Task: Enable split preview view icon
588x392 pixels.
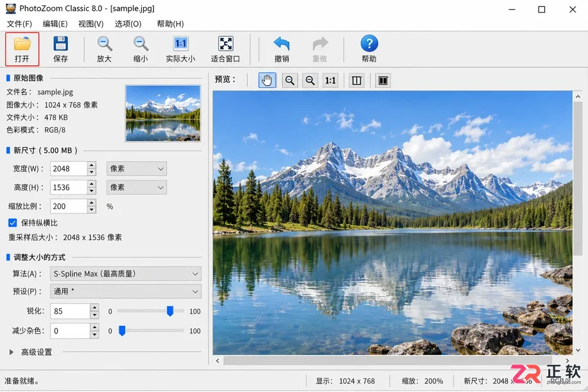Action: click(x=356, y=80)
